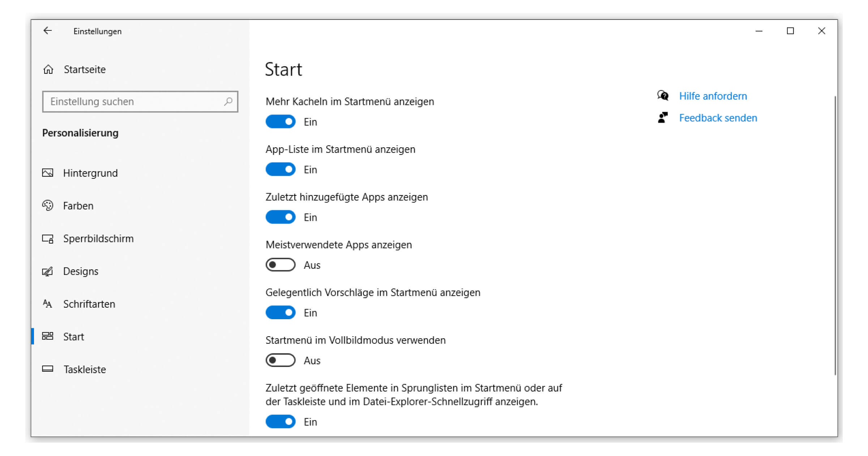Select Start in the Personalisierung sidebar
Image resolution: width=868 pixels, height=456 pixels.
tap(74, 337)
